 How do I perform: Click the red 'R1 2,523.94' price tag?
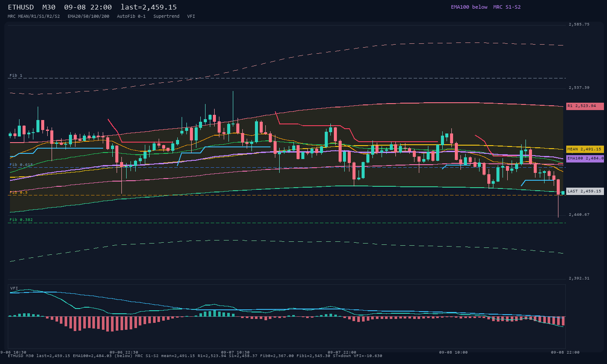pos(585,106)
